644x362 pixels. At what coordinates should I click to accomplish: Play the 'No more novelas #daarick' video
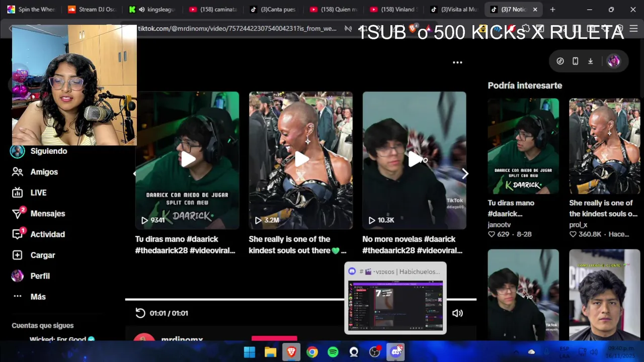click(415, 160)
